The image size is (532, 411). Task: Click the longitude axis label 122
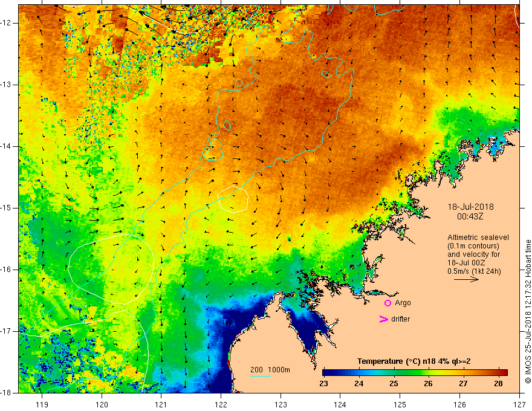coord(221,404)
